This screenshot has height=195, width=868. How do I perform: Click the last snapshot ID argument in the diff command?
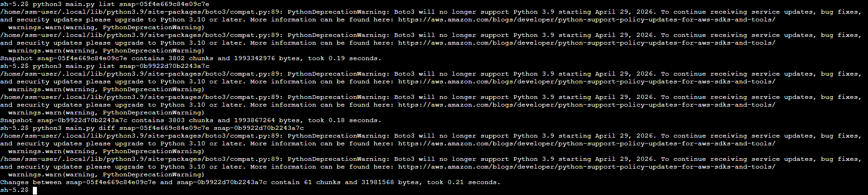pos(258,128)
